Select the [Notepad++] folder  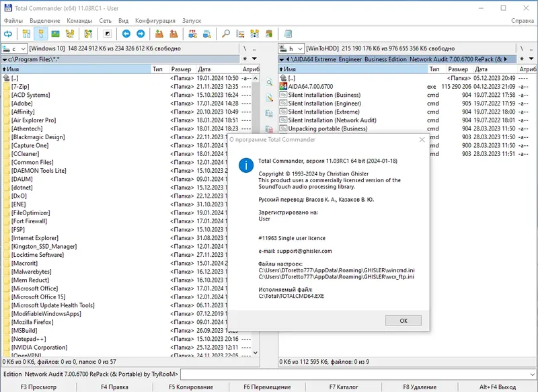click(28, 339)
